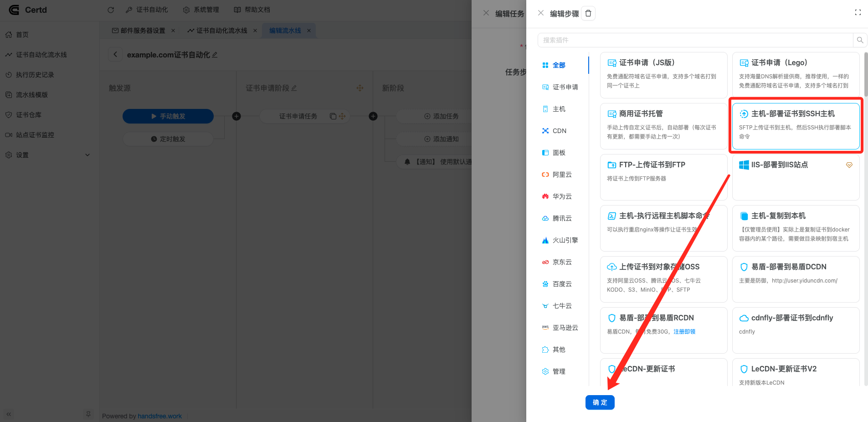Viewport: 868px width, 422px height.
Task: Collapse the left sidebar with the chevron button
Action: (8, 414)
